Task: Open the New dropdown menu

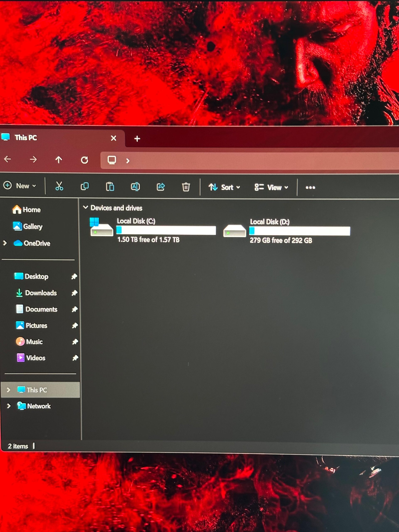Action: [20, 186]
